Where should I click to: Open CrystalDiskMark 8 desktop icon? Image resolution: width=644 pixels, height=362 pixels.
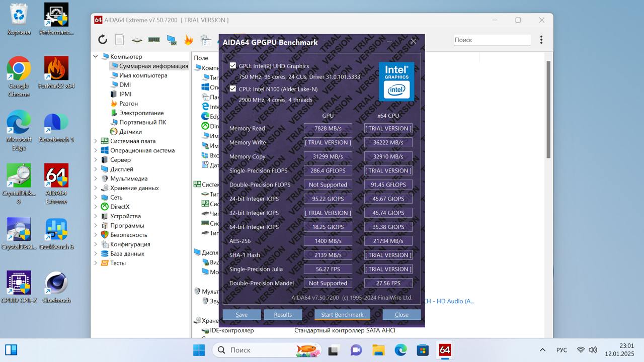pyautogui.click(x=19, y=184)
